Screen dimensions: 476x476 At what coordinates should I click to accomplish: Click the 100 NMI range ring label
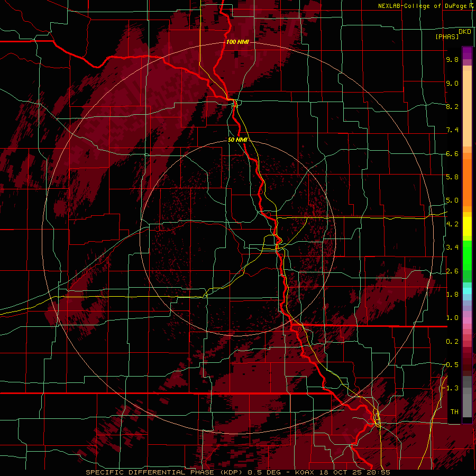(237, 42)
